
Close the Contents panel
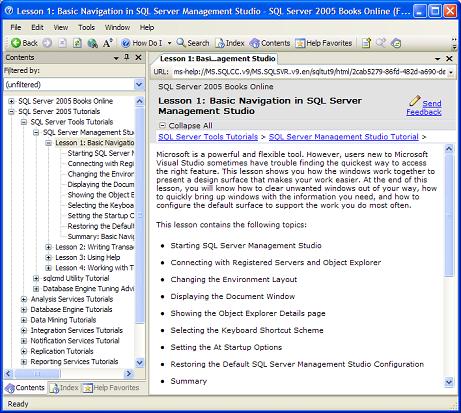click(138, 58)
